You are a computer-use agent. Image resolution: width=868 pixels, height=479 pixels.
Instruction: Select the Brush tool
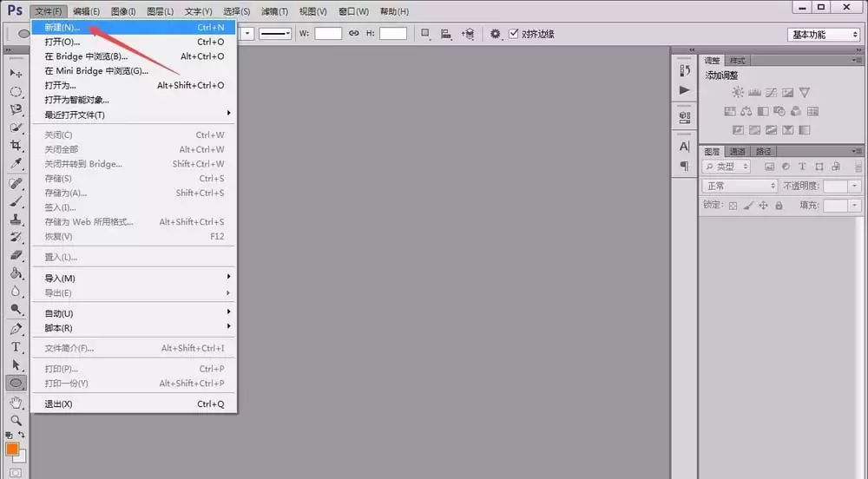point(16,201)
